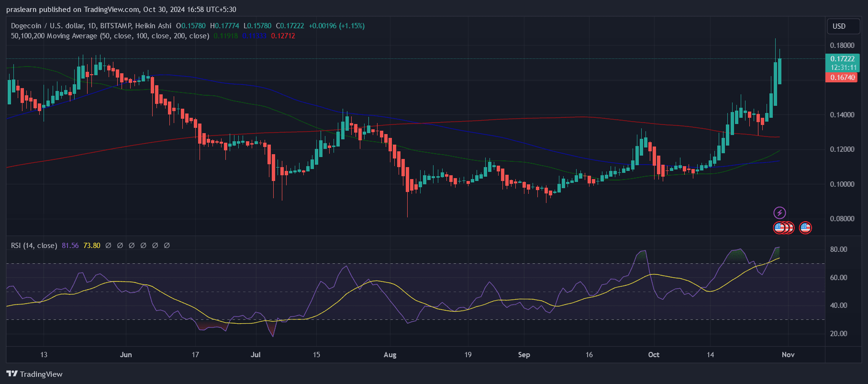Click the Jun label on the time axis
868x384 pixels.
126,355
